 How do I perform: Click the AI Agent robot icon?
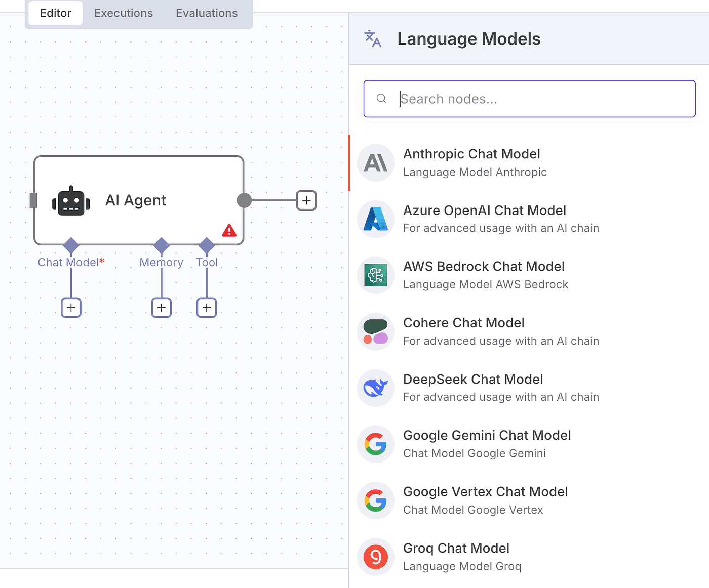(x=71, y=201)
